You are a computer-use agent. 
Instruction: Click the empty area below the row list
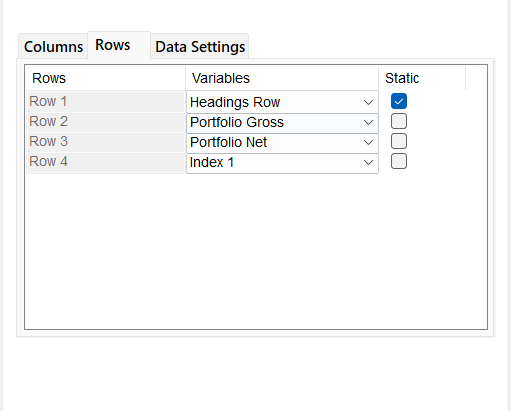coord(256,251)
